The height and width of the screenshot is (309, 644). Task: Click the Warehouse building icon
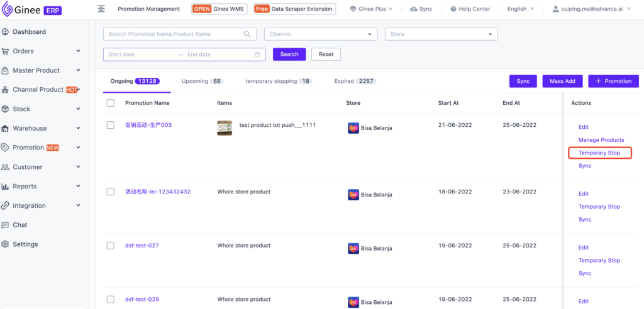[5, 129]
